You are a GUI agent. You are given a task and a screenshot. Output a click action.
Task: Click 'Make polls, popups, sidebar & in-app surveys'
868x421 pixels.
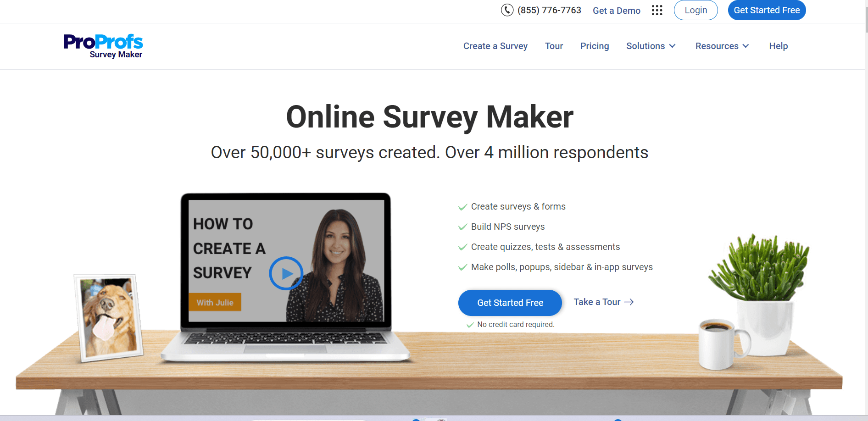coord(562,267)
